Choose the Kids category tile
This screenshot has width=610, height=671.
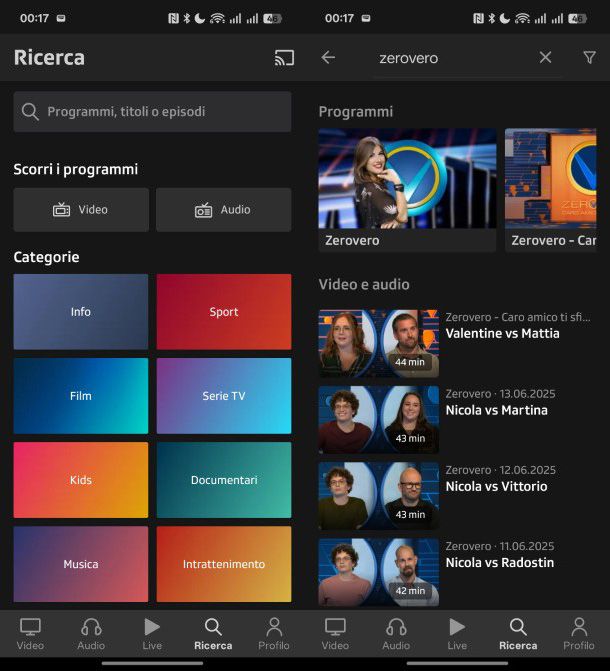(x=81, y=480)
